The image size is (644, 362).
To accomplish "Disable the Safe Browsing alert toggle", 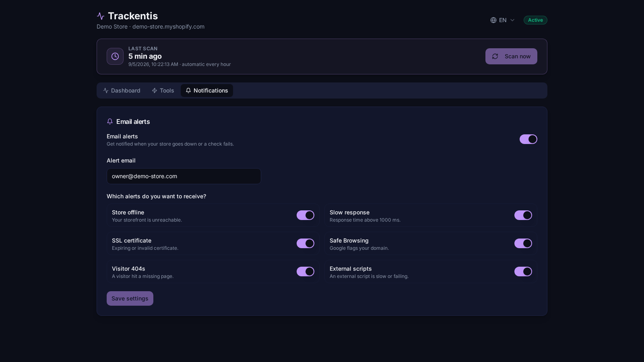I will [x=523, y=243].
